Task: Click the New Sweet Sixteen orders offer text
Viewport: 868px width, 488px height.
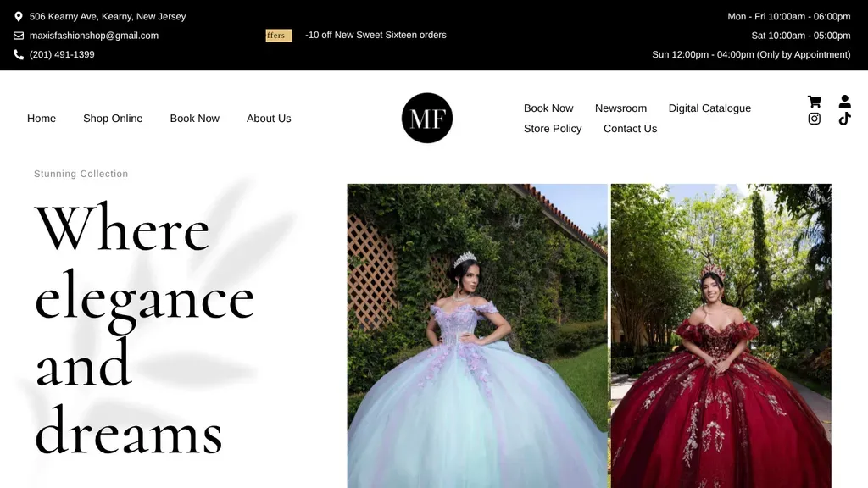Action: 376,35
